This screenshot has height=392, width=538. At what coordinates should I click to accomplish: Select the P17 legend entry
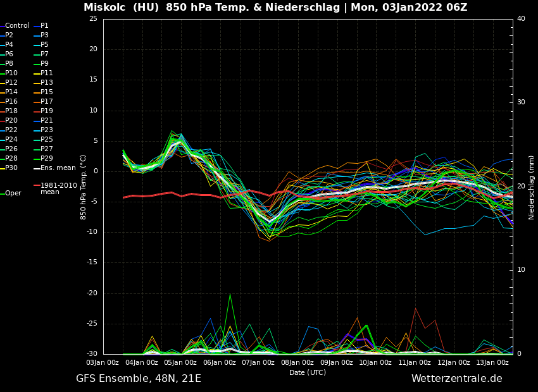point(47,102)
